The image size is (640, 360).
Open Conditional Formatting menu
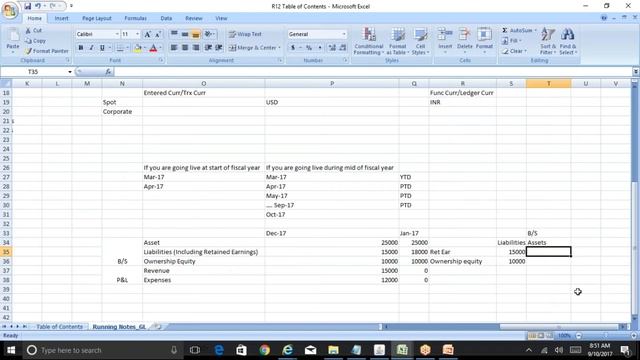click(369, 41)
